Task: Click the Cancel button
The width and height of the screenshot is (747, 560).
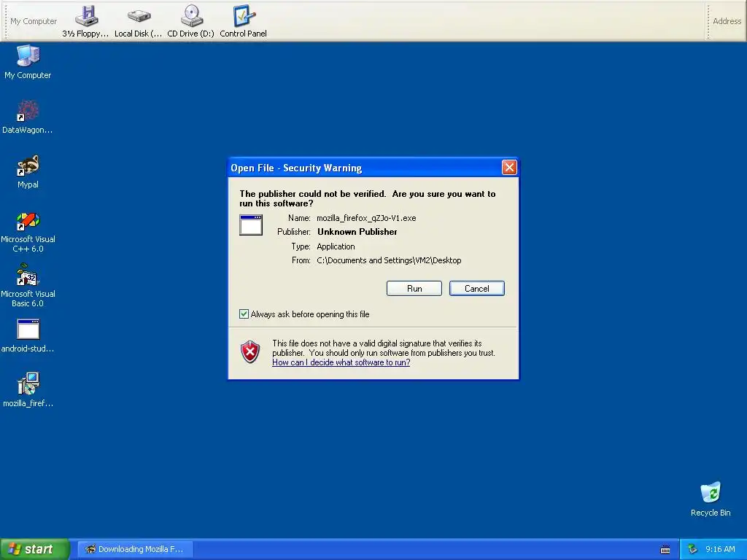Action: [476, 288]
